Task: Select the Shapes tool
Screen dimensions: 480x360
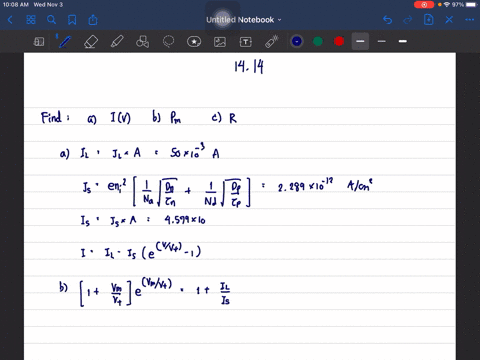Action: click(143, 42)
